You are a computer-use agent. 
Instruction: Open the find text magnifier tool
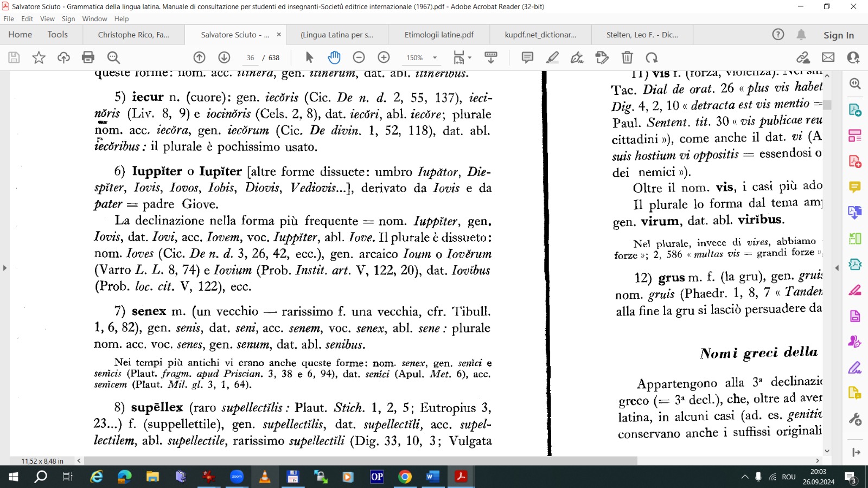tap(113, 57)
